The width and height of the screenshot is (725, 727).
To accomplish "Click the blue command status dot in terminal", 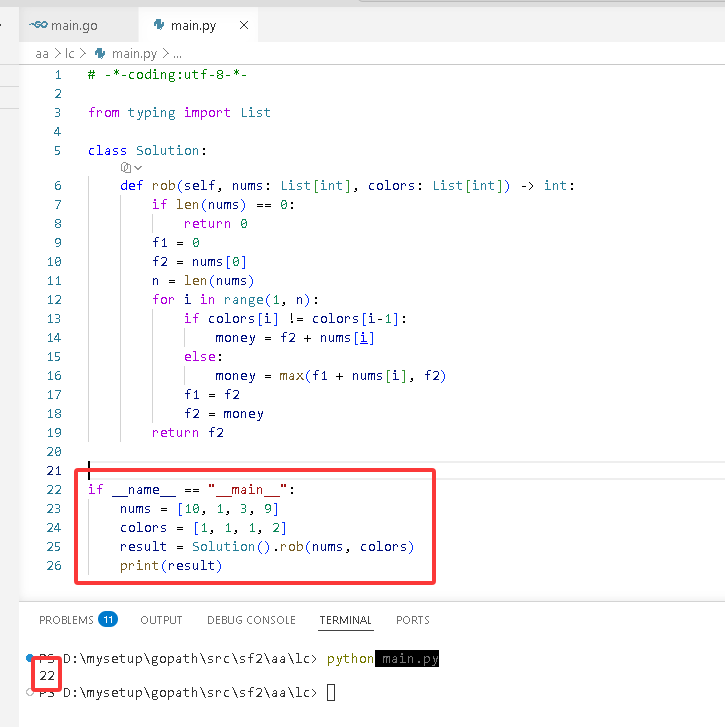I will [x=30, y=657].
